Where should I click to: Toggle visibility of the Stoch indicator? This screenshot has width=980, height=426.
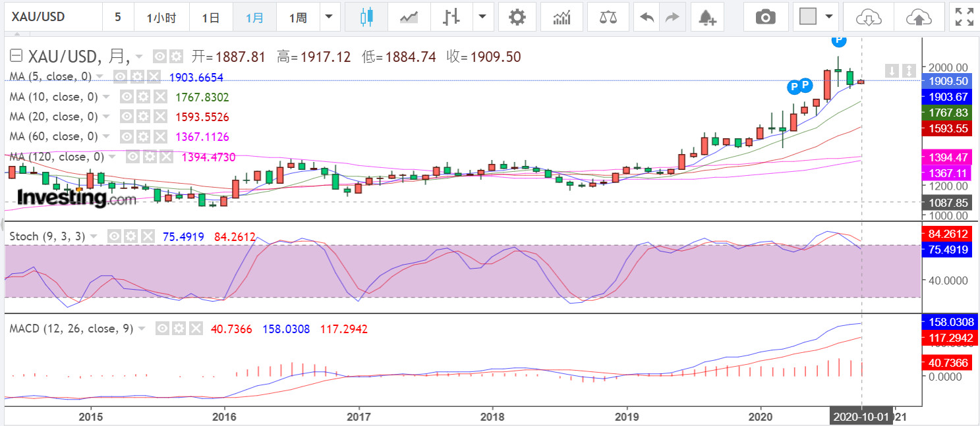click(x=114, y=236)
